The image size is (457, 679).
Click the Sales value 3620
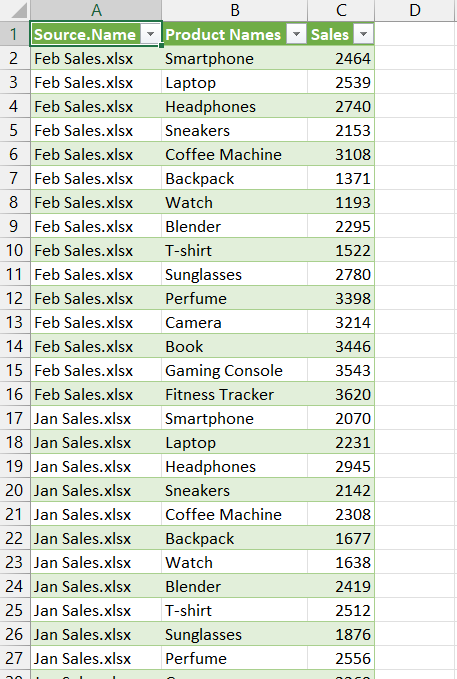[341, 394]
